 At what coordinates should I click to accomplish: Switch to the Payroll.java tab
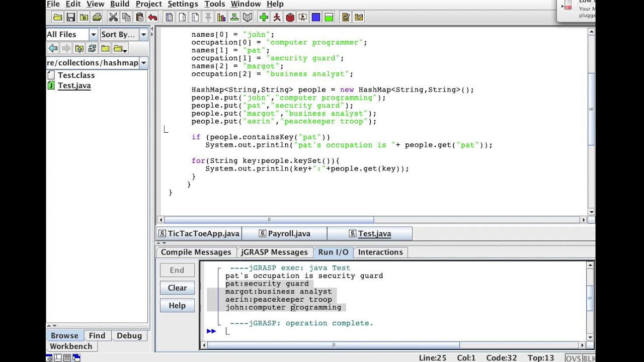(285, 233)
